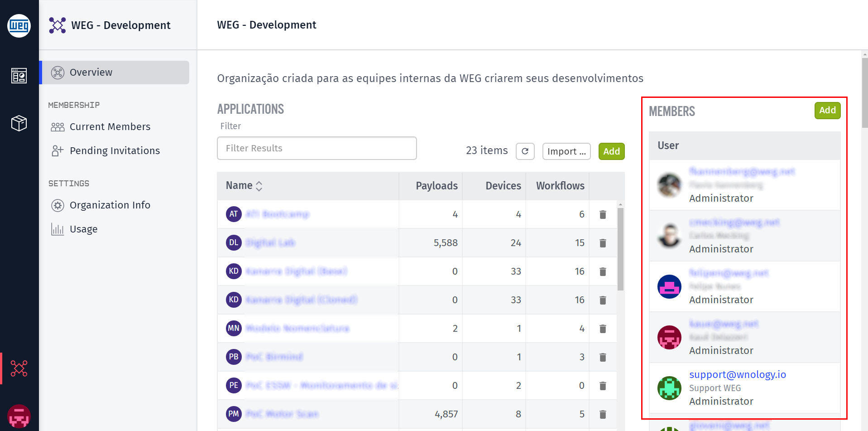868x431 pixels.
Task: Delete the DL application row
Action: pyautogui.click(x=603, y=243)
